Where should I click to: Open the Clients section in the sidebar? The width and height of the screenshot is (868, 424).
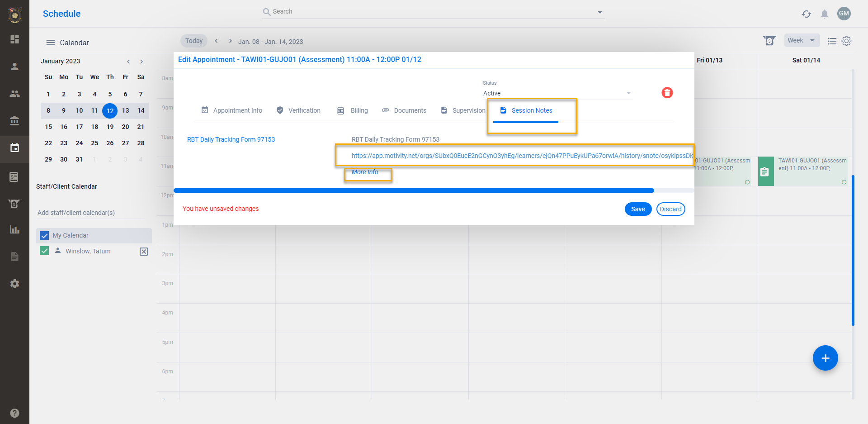click(14, 67)
